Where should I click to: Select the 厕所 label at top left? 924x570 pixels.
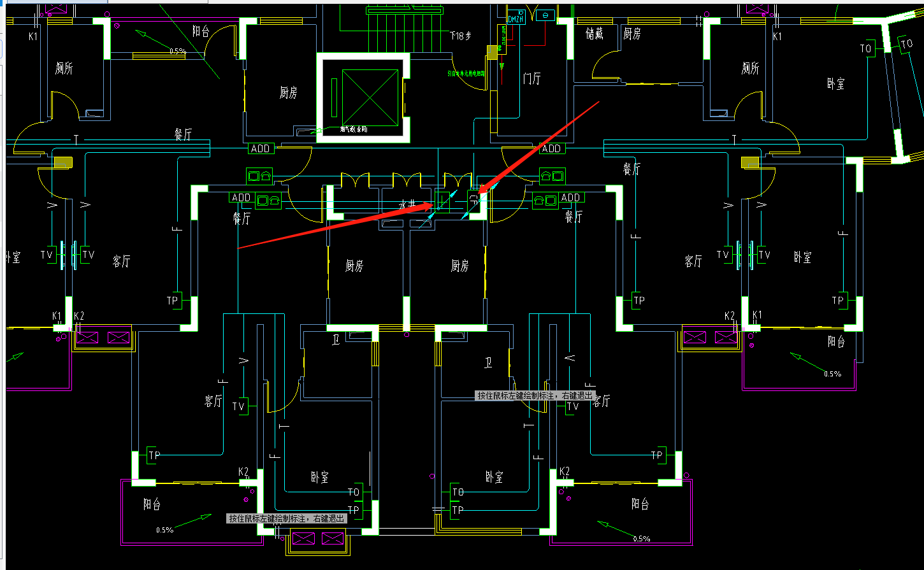[x=64, y=68]
